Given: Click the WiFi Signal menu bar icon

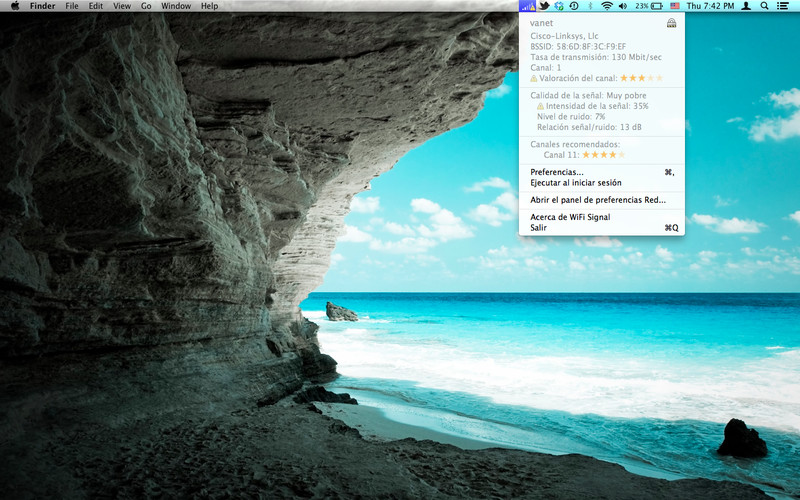Looking at the screenshot, I should point(528,6).
